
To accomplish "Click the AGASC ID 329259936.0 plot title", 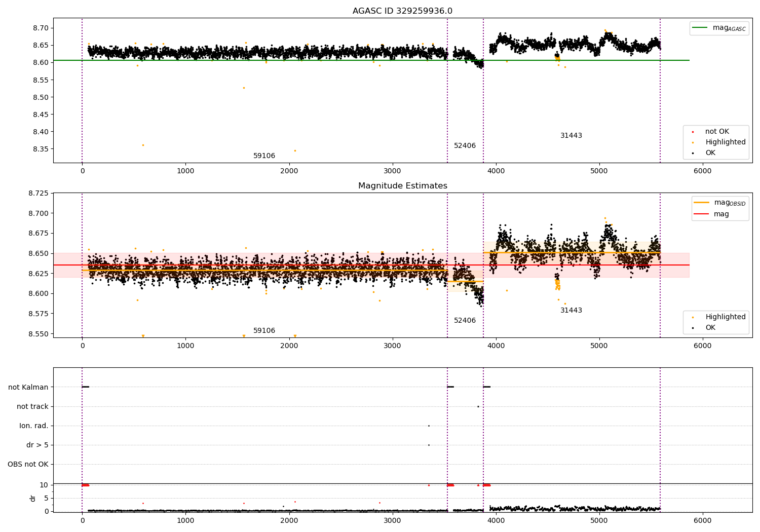I will (x=402, y=11).
